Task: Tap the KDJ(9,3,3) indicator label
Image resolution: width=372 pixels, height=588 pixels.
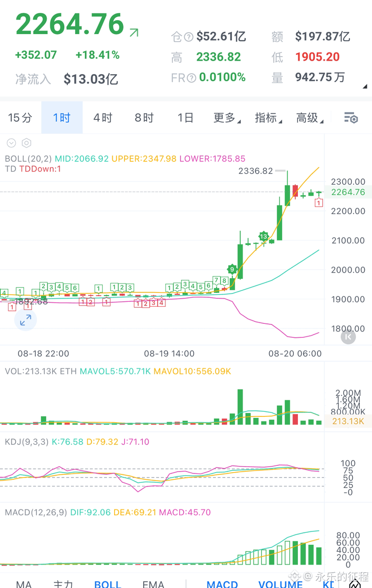Action: (27, 442)
